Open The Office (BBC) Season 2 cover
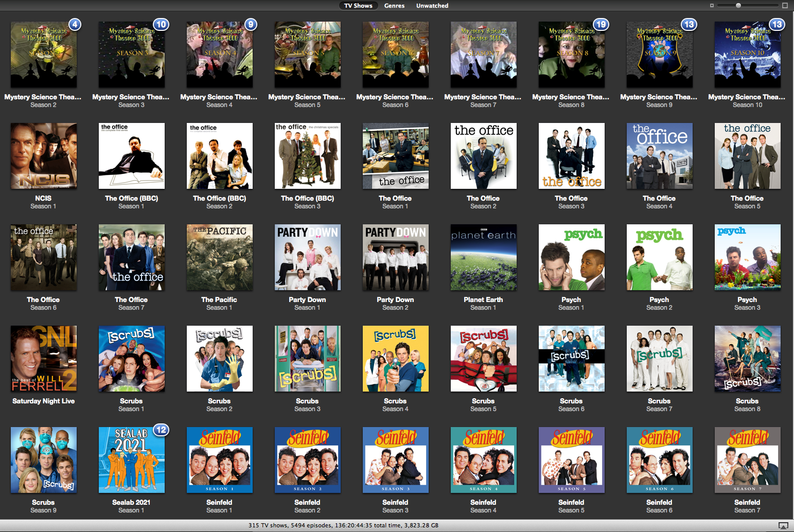The image size is (794, 532). (x=220, y=156)
